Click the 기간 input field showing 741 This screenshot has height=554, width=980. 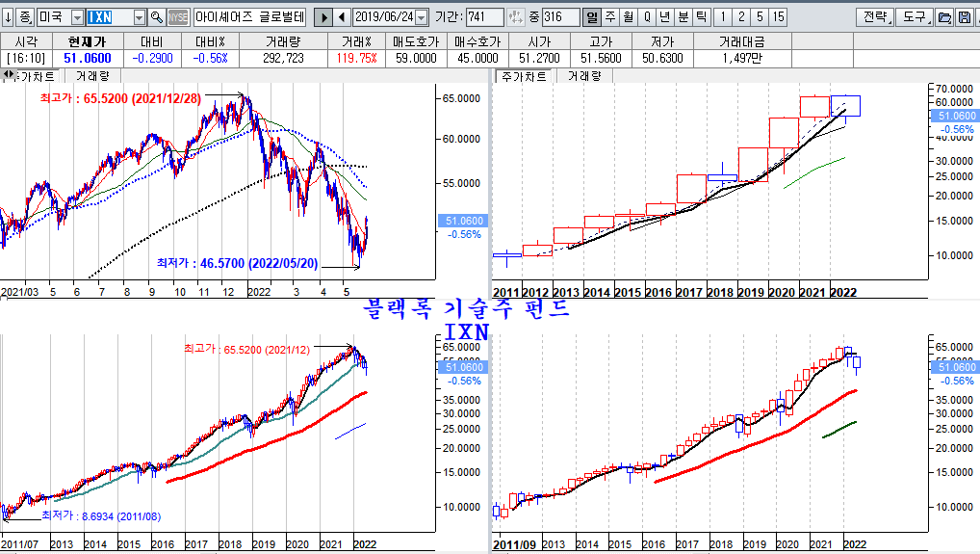click(484, 17)
